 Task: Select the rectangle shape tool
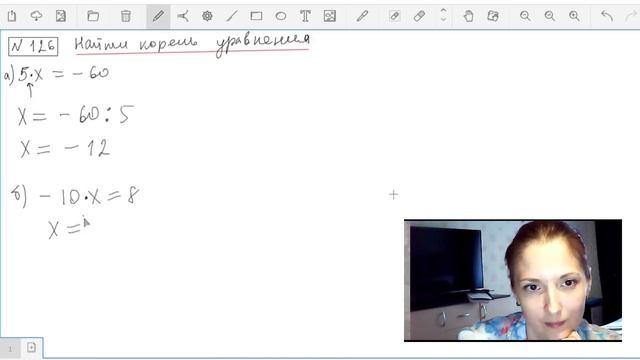(256, 16)
